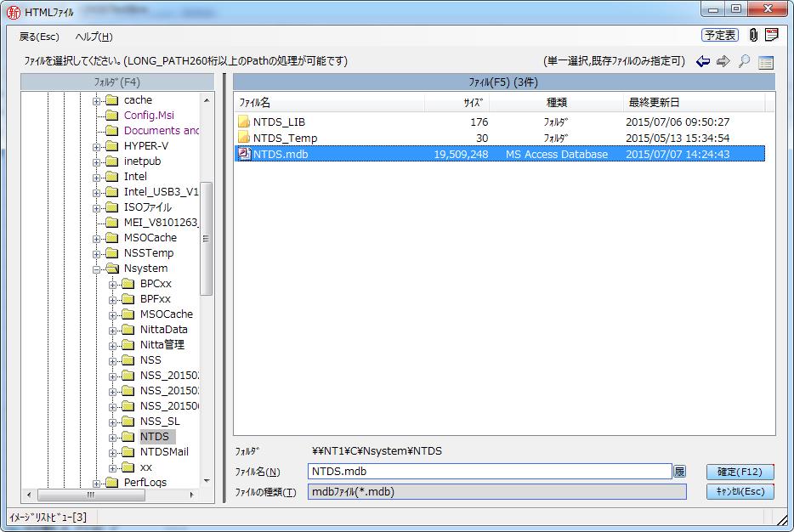The image size is (794, 532).
Task: Click the paperclip attachment icon
Action: [753, 36]
